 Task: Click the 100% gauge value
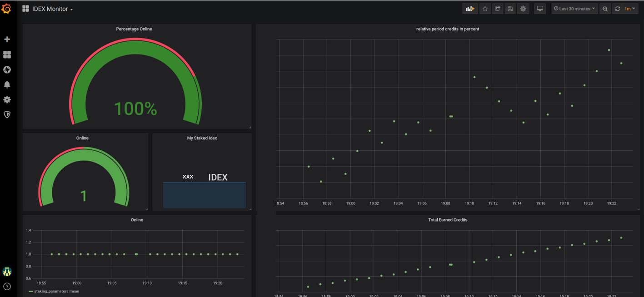135,109
